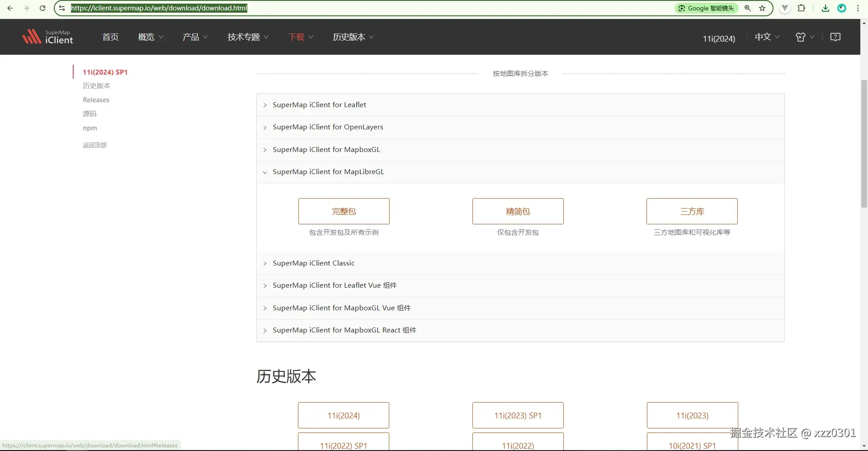Open the 中文 language dropdown
This screenshot has width=868, height=451.
coord(767,37)
